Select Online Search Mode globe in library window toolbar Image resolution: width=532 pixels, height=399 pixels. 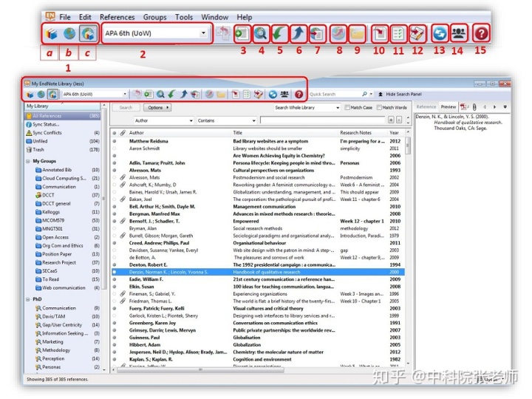coord(41,95)
